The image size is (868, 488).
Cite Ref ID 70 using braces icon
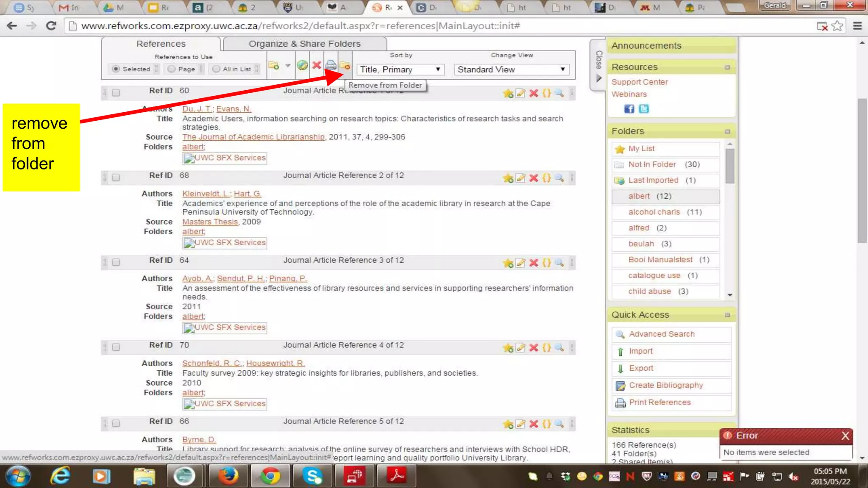(x=547, y=348)
